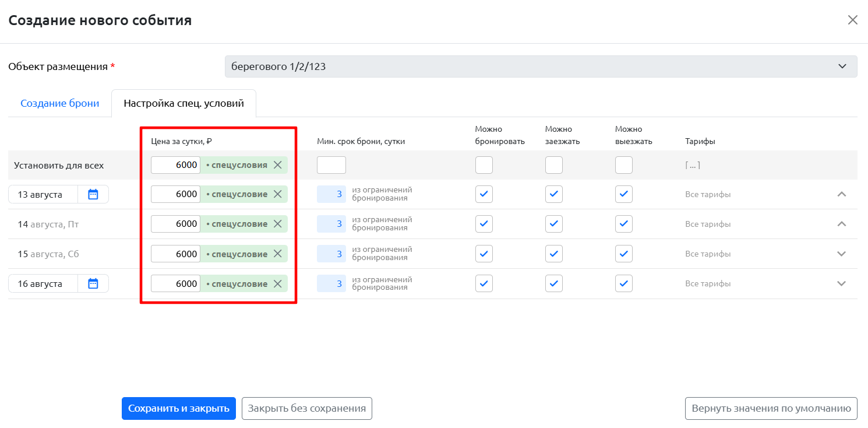Click Тарифы column header
This screenshot has width=868, height=428.
tap(700, 141)
